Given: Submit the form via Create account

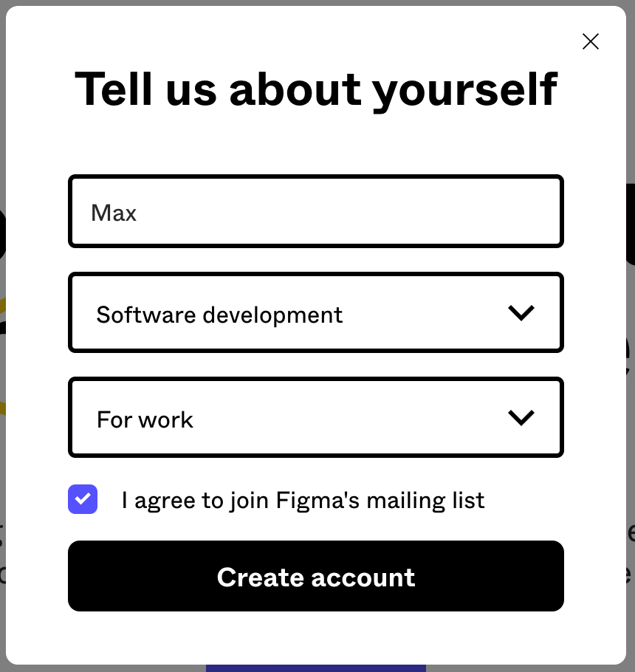Looking at the screenshot, I should point(316,576).
